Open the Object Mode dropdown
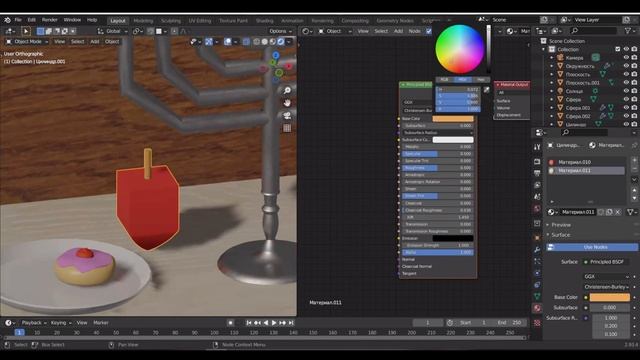The height and width of the screenshot is (360, 640). click(x=27, y=42)
